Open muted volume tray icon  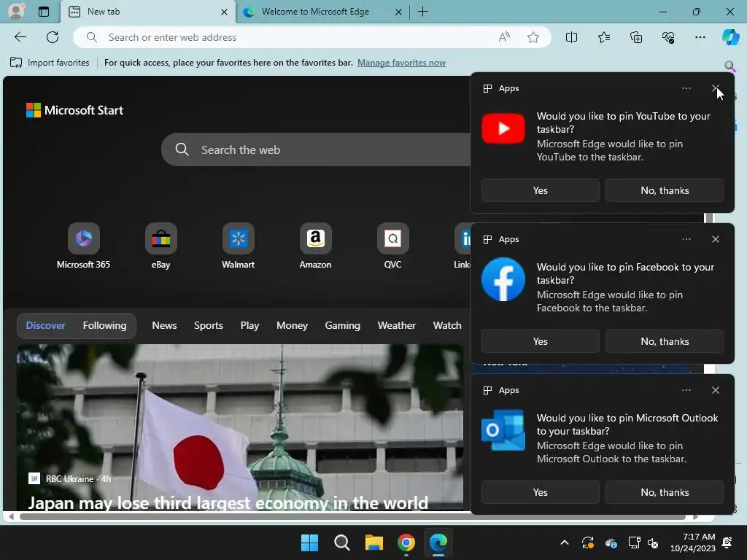(653, 542)
